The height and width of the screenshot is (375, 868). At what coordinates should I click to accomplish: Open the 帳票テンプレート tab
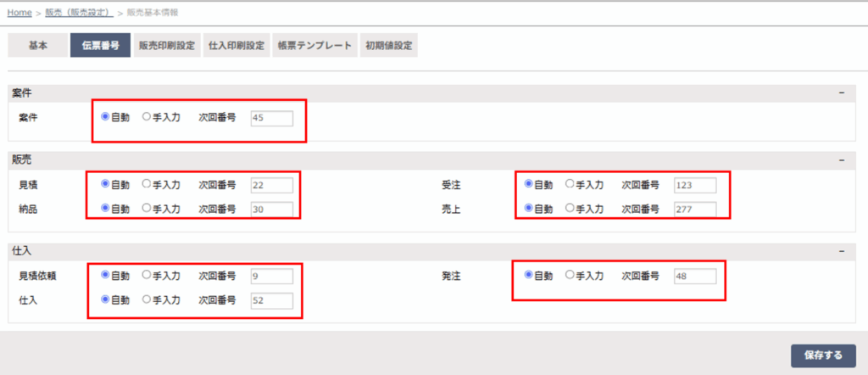(x=314, y=46)
